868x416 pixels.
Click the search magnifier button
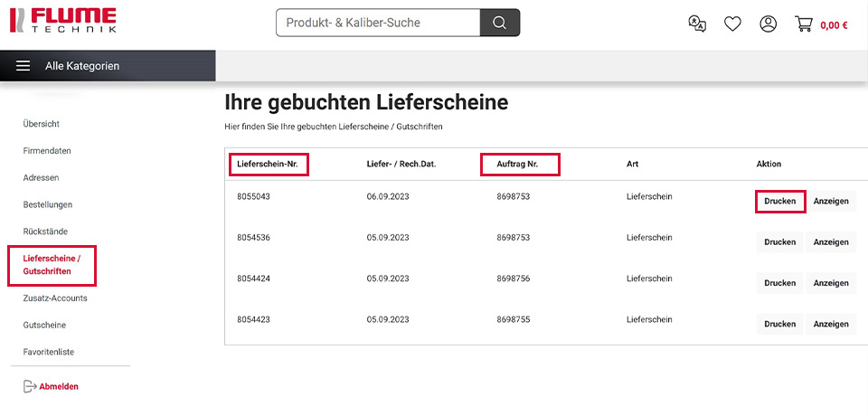point(499,23)
